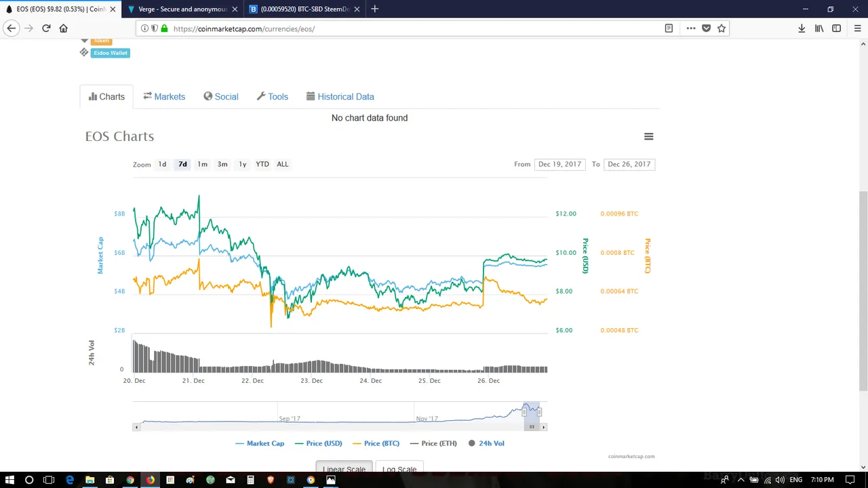Set chart zoom to 1y
Viewport: 868px width, 488px height.
click(x=242, y=164)
